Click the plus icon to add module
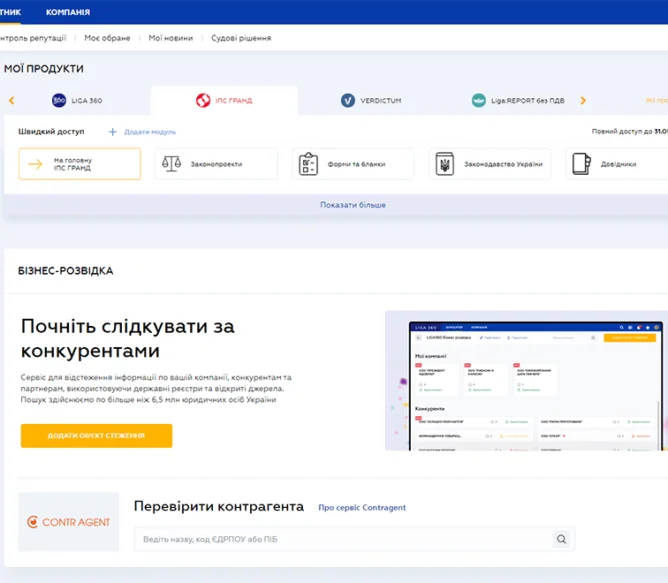668x583 pixels. coord(112,132)
